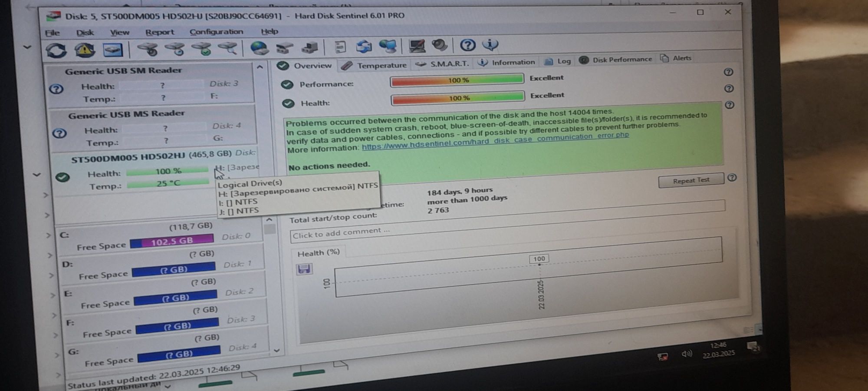Click the yellow warning disk toolbar icon
The image size is (868, 391).
click(x=85, y=50)
